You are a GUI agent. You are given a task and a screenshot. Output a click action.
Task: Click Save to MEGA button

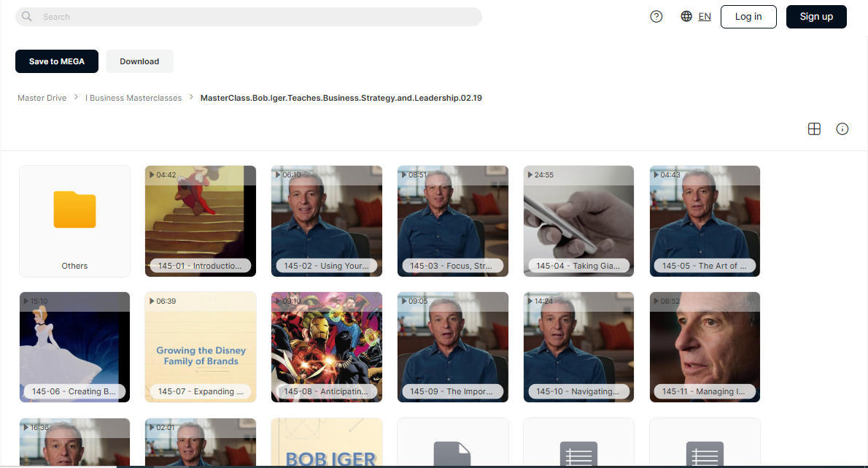[x=57, y=61]
